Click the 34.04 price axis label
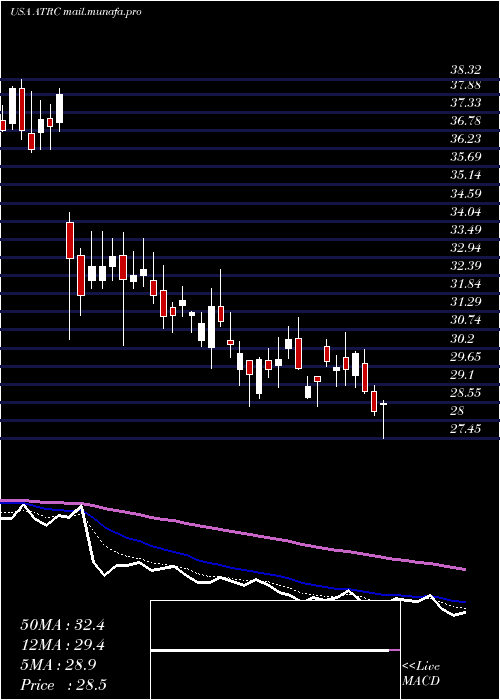 pos(465,212)
